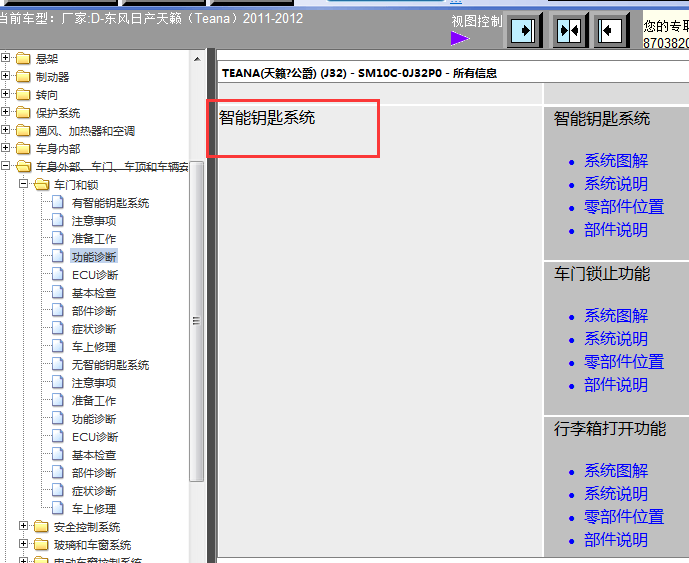Open 系统说明 link under 智能钥匙系统
Screen dimensions: 689x563
pyautogui.click(x=616, y=184)
